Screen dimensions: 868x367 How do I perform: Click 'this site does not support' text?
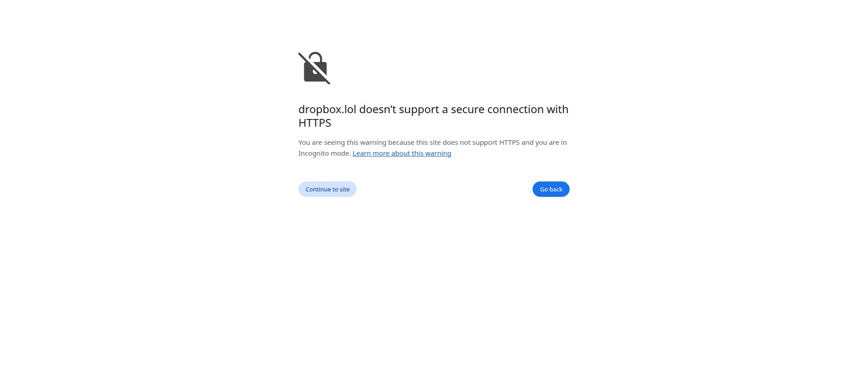click(457, 143)
